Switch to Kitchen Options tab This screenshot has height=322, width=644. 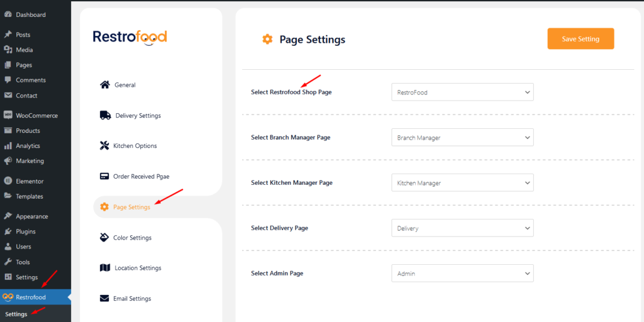click(135, 146)
